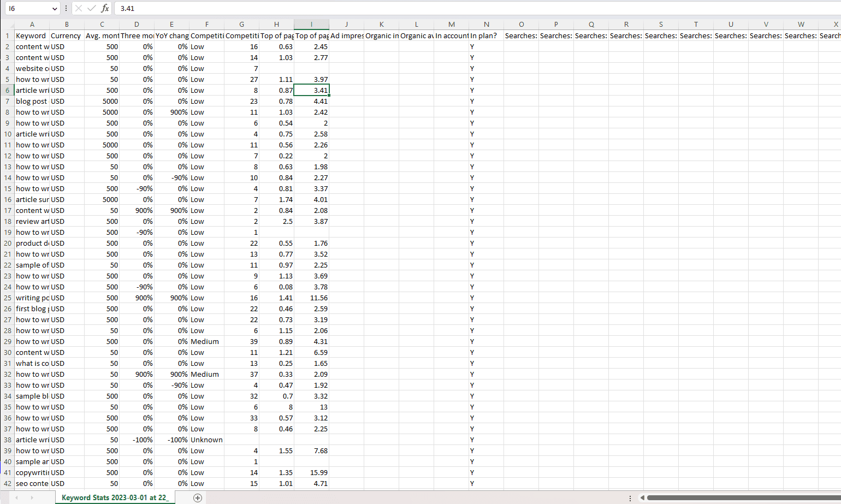
Task: Click the Cancel (X) icon beside the formula bar
Action: point(79,8)
